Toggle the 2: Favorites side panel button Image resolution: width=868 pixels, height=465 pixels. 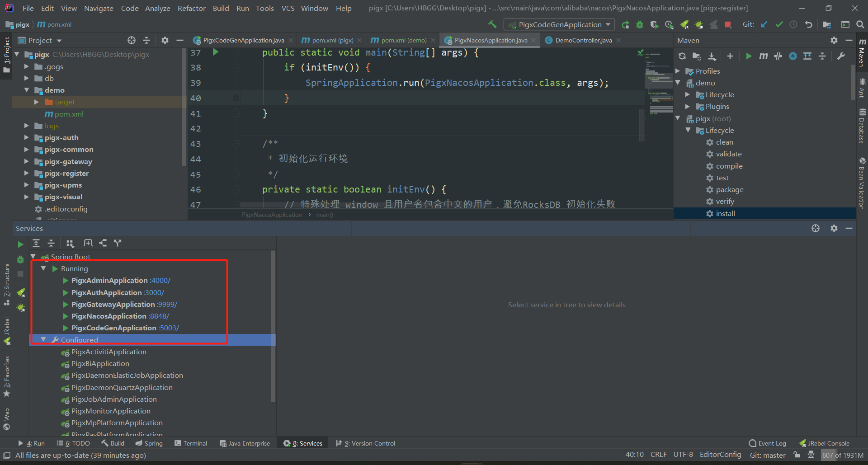click(6, 376)
